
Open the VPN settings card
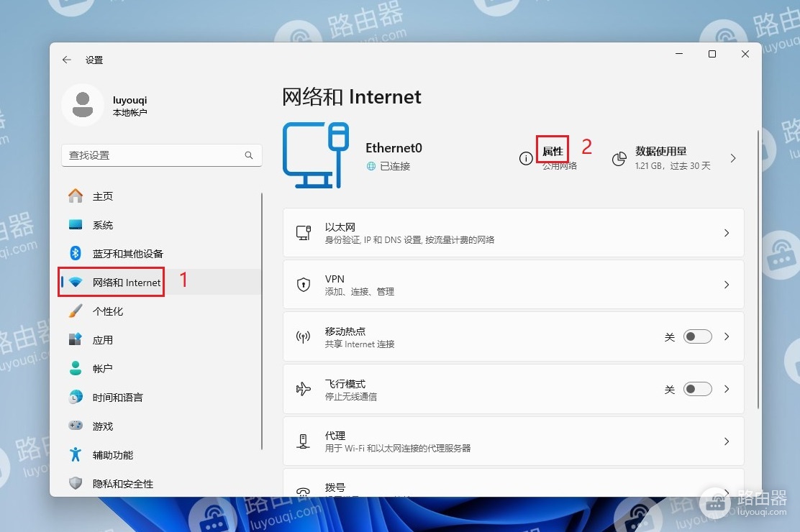[x=513, y=285]
